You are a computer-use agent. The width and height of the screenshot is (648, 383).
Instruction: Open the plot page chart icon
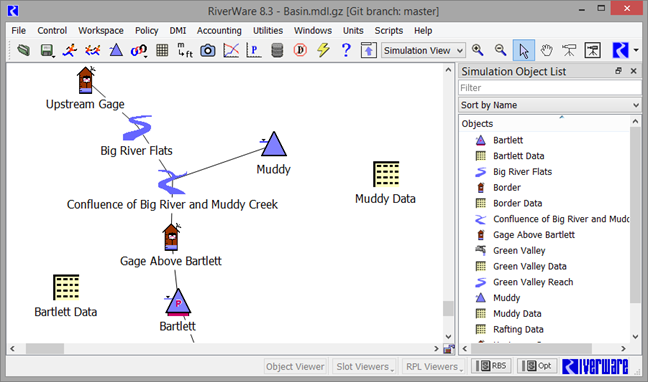(x=231, y=50)
